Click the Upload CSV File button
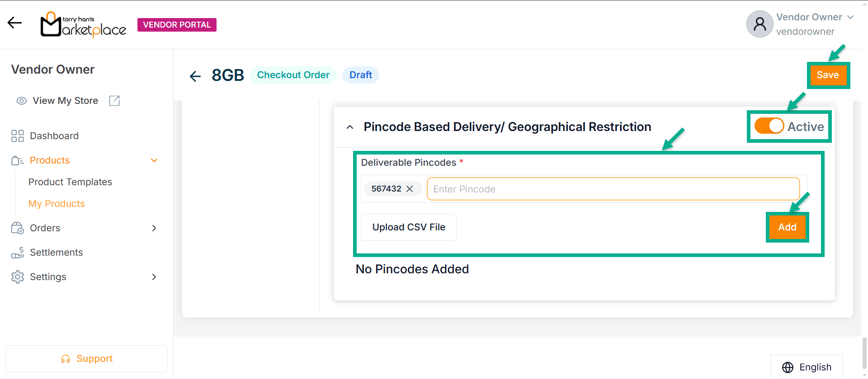The height and width of the screenshot is (379, 868). (x=409, y=227)
